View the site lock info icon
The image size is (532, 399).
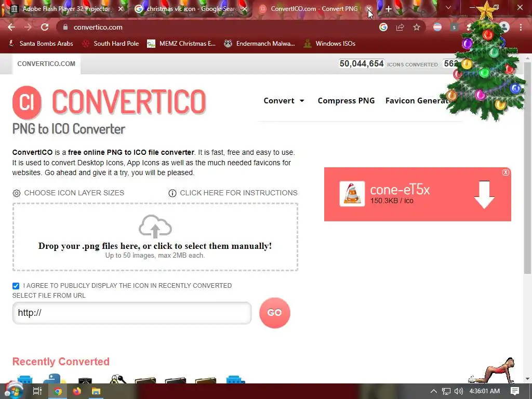[x=65, y=27]
